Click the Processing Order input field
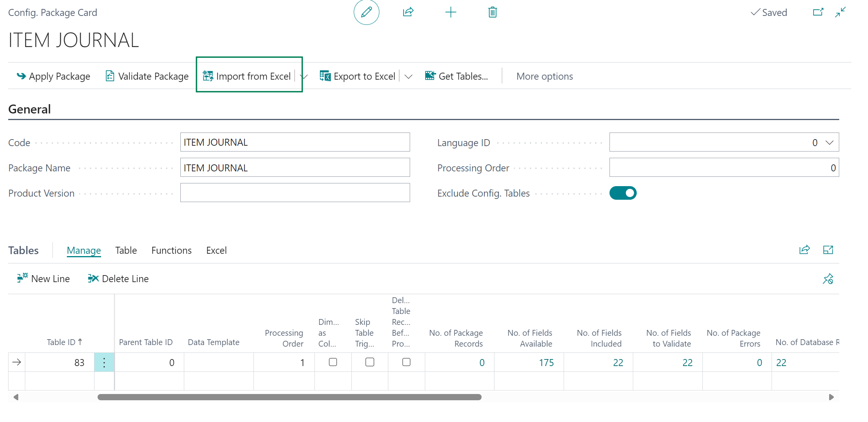Screen dimensions: 868x422 coord(724,167)
